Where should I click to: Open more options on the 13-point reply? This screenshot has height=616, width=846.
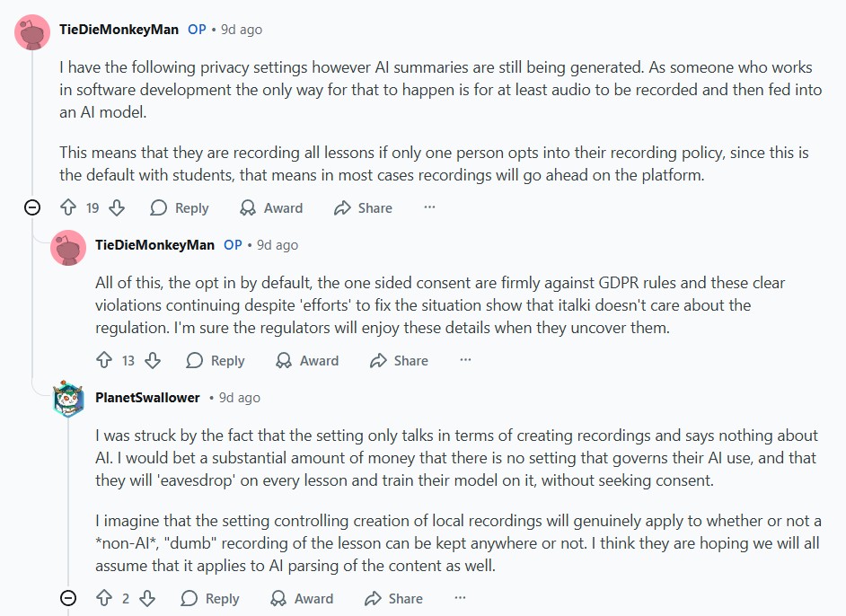tap(465, 360)
